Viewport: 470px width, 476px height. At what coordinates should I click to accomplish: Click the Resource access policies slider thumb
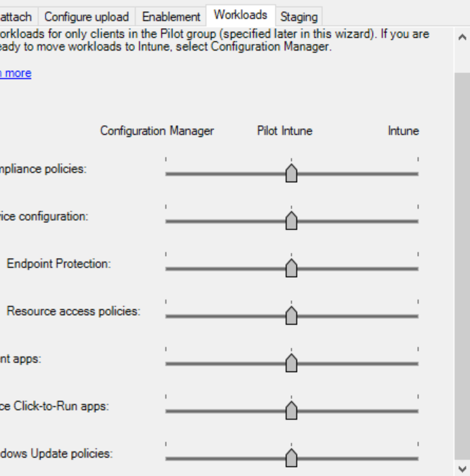[291, 315]
